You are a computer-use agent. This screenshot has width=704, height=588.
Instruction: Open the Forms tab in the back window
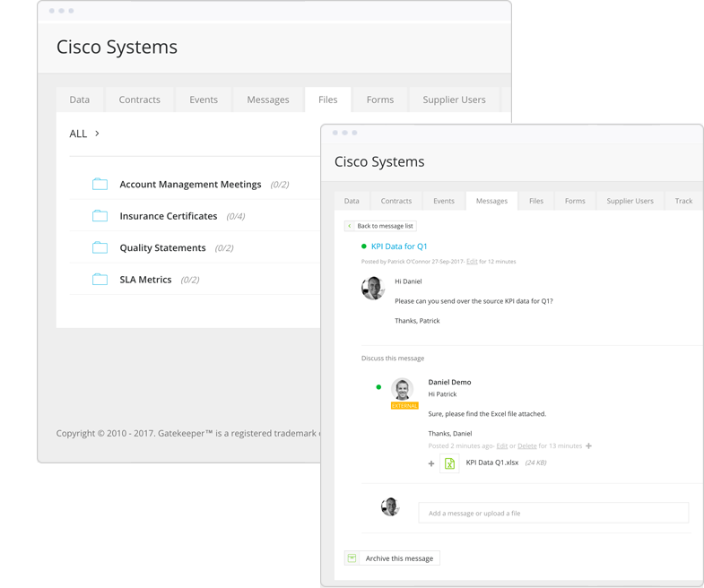(x=379, y=99)
